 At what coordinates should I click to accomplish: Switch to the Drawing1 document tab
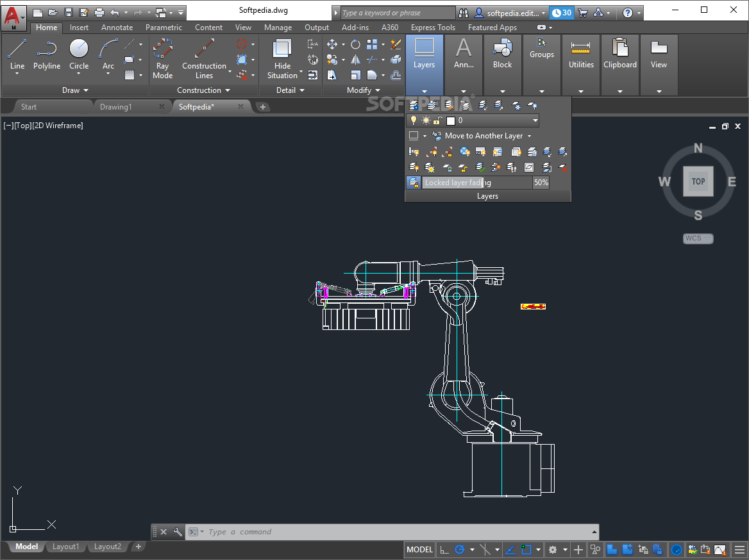click(115, 107)
